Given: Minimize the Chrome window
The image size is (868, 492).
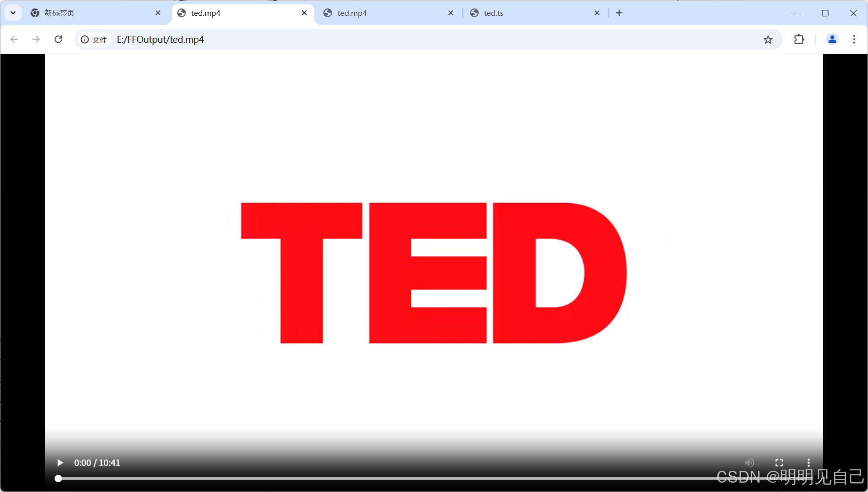Looking at the screenshot, I should pyautogui.click(x=798, y=13).
